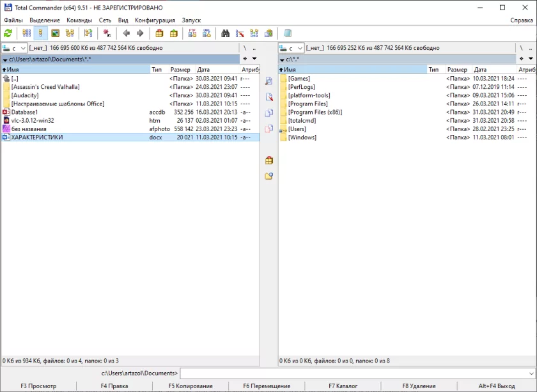Click the View file icon in the middle bar
The width and height of the screenshot is (537, 392).
pyautogui.click(x=269, y=81)
